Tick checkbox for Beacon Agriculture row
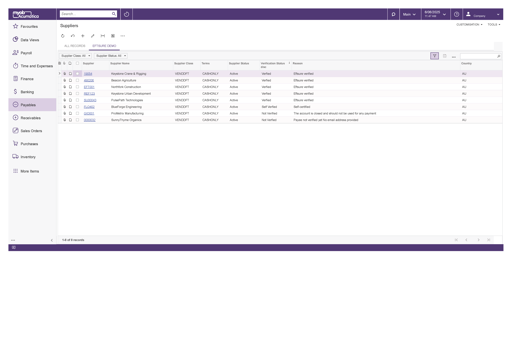This screenshot has width=512, height=362. click(x=77, y=80)
